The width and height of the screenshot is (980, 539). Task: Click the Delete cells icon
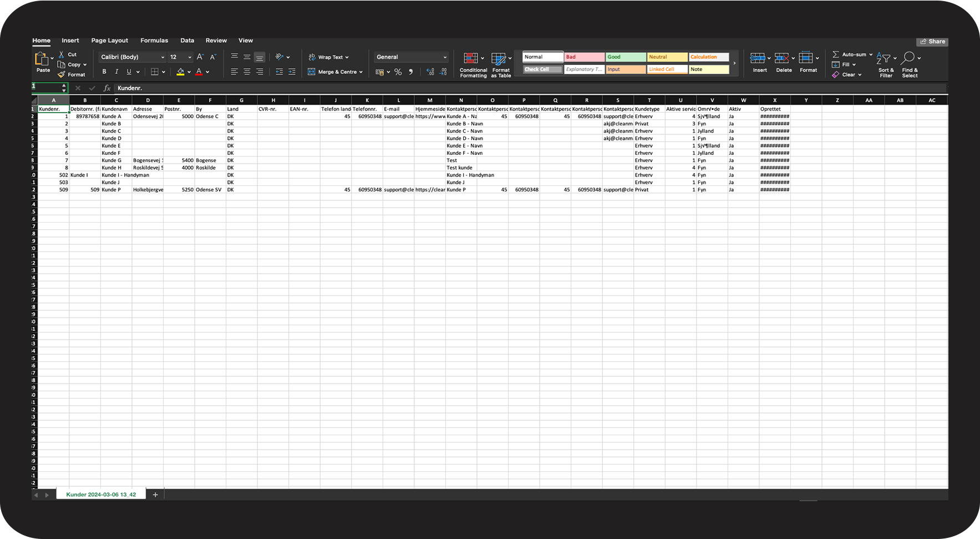(782, 58)
